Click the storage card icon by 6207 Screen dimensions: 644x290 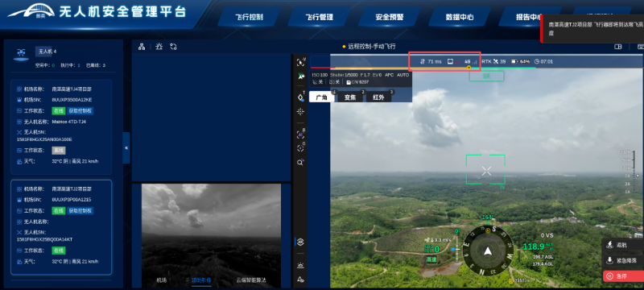tap(349, 82)
